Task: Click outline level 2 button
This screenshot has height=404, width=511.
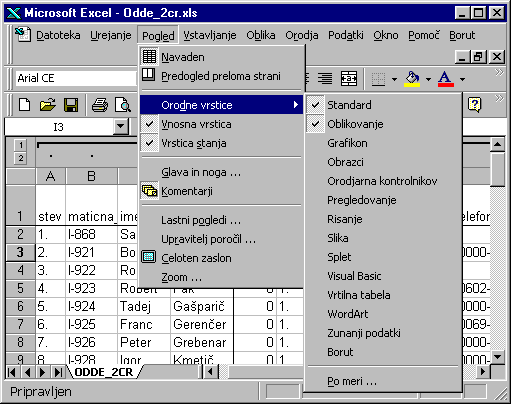Action: 21,158
